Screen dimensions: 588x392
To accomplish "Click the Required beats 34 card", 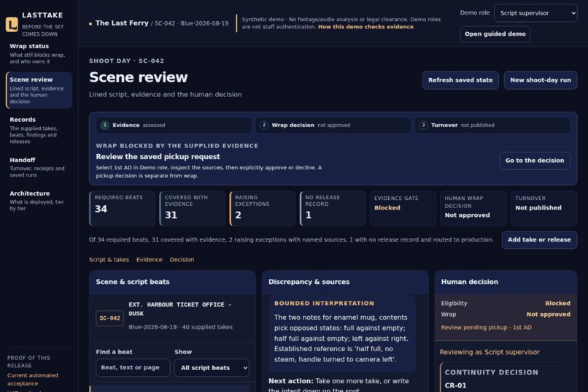I will click(x=122, y=209).
